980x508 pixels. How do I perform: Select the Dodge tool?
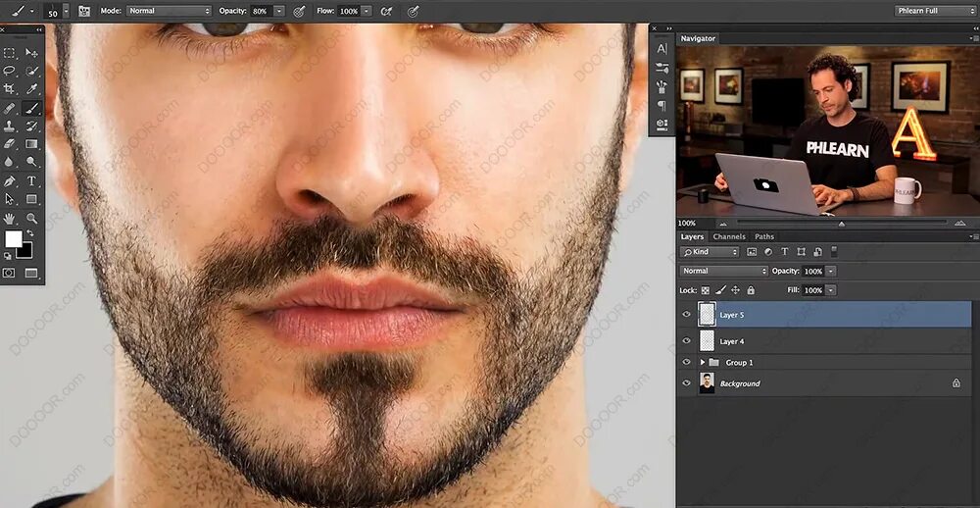[31, 162]
